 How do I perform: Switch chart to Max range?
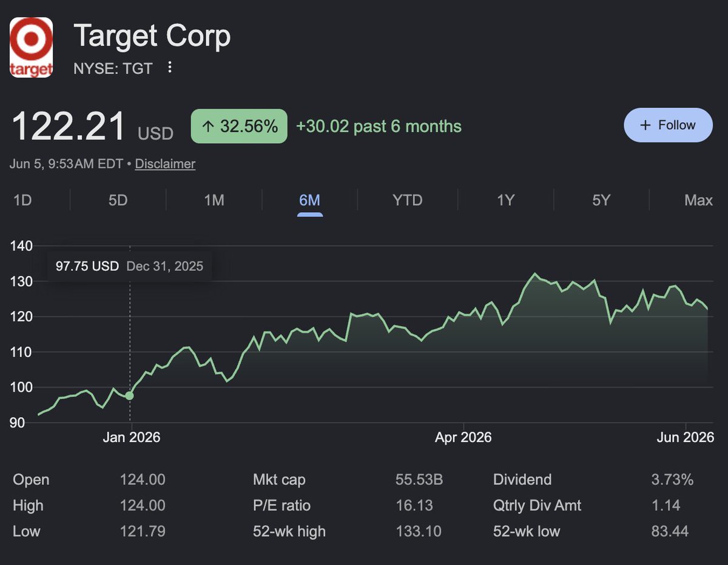pyautogui.click(x=698, y=200)
